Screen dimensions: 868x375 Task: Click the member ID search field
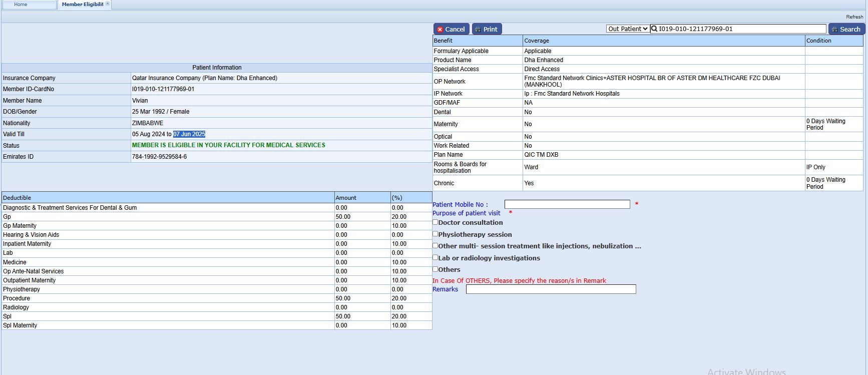click(741, 29)
